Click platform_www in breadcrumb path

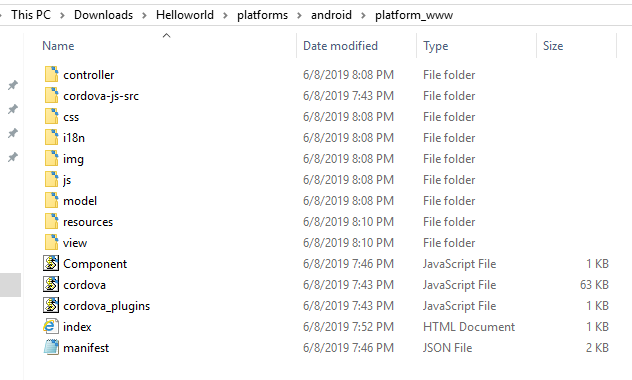pos(414,15)
